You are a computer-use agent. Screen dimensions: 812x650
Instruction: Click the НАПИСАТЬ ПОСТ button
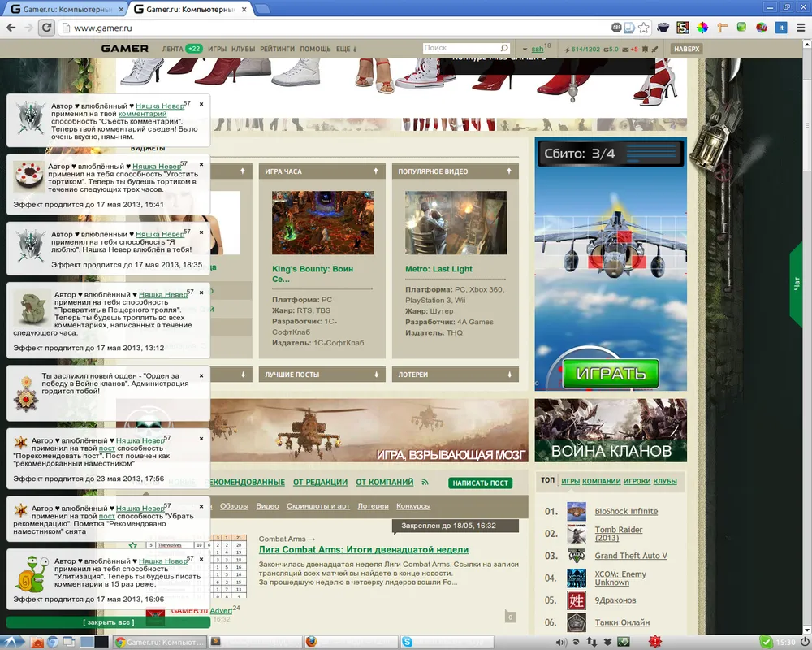(480, 483)
